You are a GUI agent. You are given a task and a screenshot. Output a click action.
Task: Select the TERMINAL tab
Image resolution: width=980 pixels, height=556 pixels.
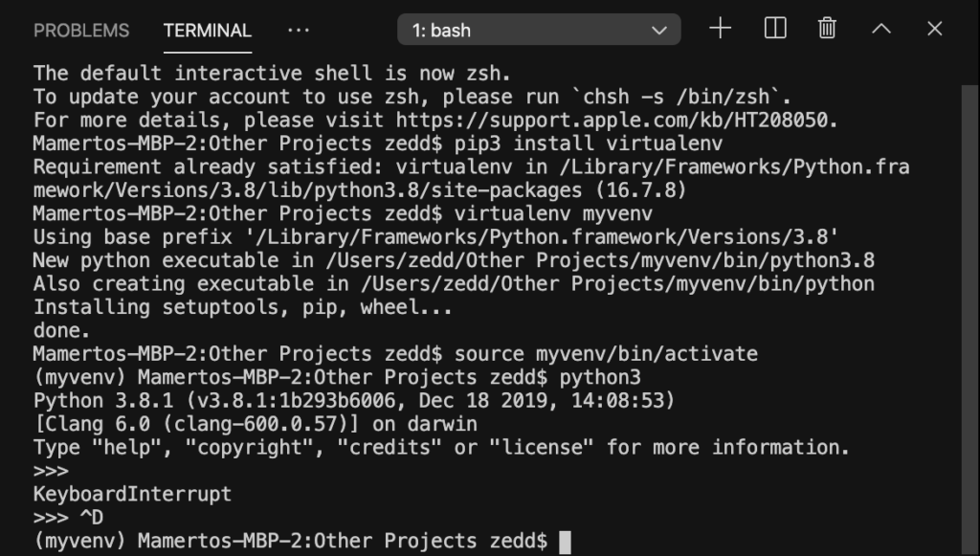208,30
